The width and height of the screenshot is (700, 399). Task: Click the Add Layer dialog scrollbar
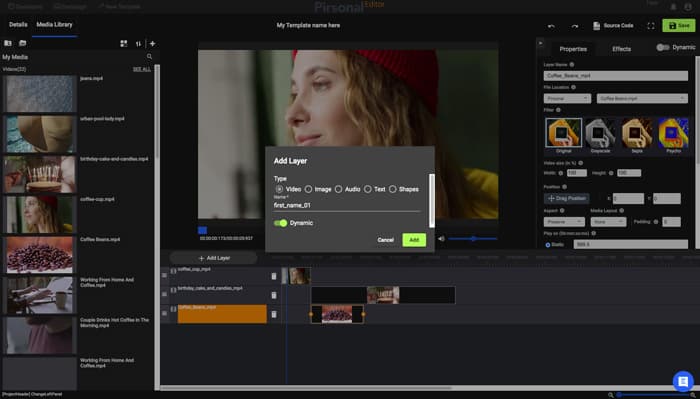tap(432, 200)
